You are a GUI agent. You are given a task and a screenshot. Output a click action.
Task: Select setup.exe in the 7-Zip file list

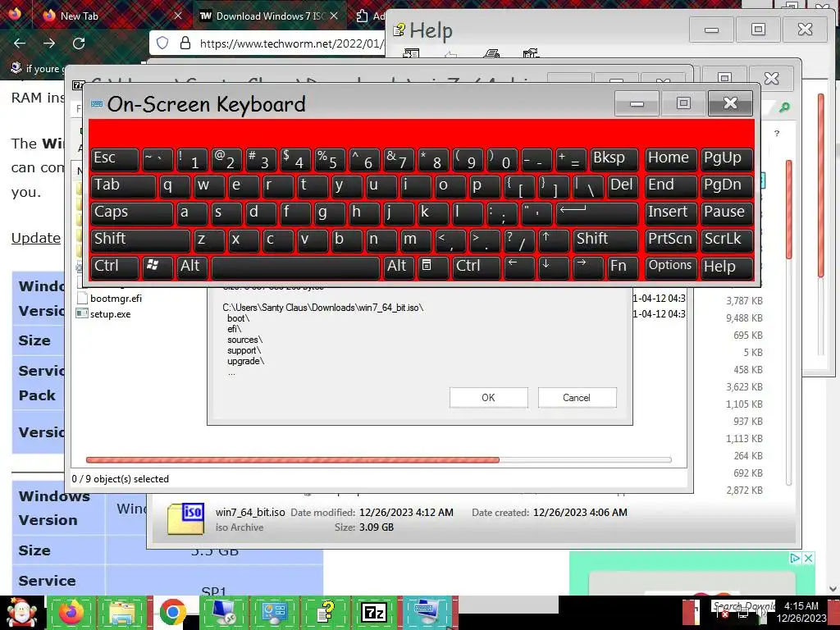point(110,314)
